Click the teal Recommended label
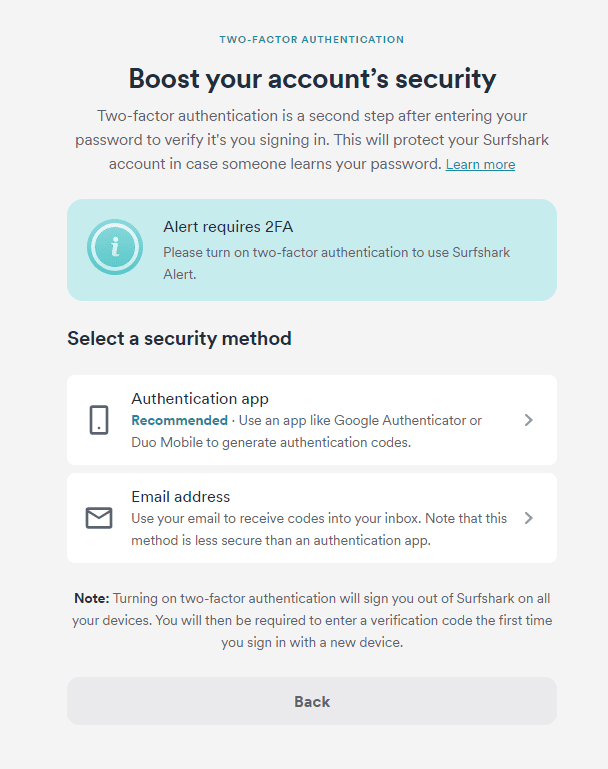 click(179, 420)
